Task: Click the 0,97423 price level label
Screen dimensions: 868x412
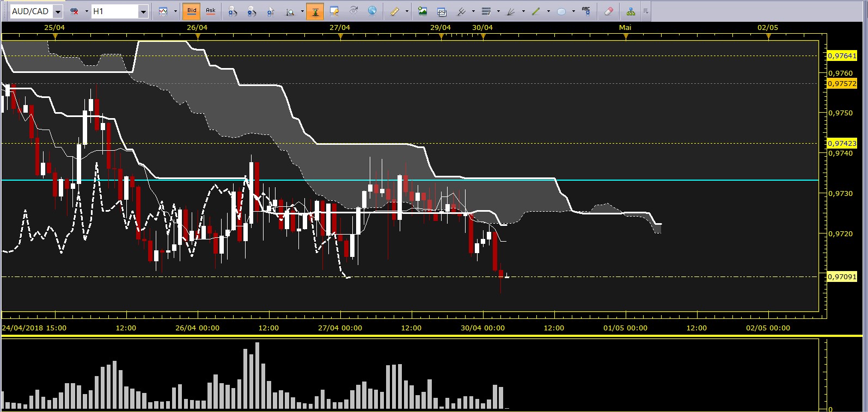Action: [x=842, y=144]
